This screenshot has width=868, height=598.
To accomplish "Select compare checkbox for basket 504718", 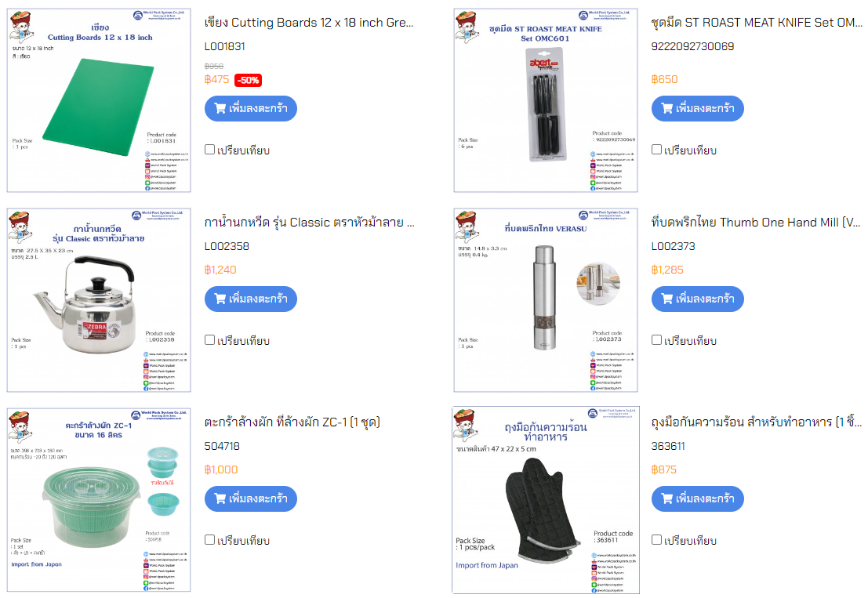I will coord(209,539).
